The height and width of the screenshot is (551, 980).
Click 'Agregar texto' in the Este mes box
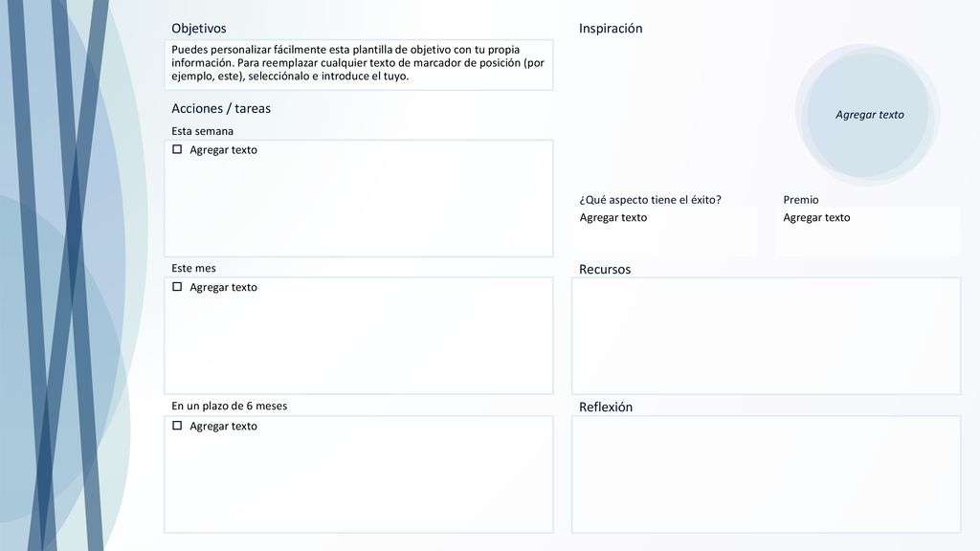[x=223, y=287]
